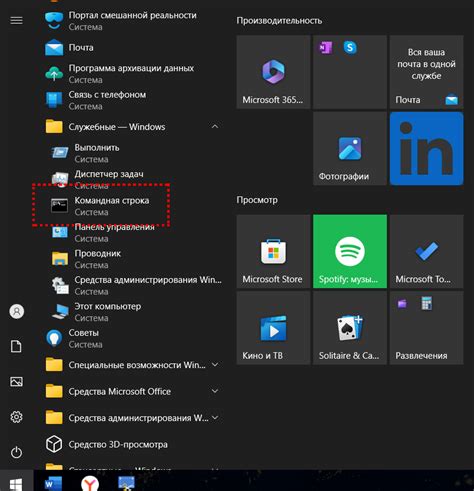Expand Средства администрирования W... folder chevron
The width and height of the screenshot is (474, 491).
[x=215, y=418]
